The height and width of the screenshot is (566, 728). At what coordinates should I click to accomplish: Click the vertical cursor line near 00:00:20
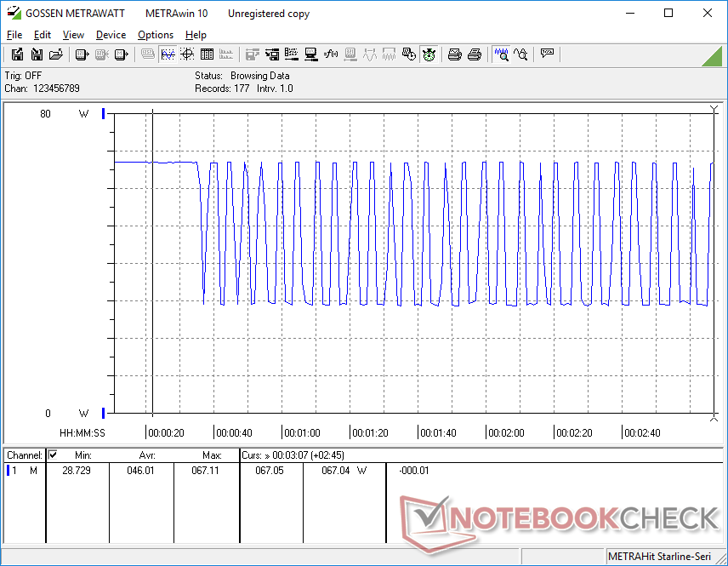click(153, 262)
